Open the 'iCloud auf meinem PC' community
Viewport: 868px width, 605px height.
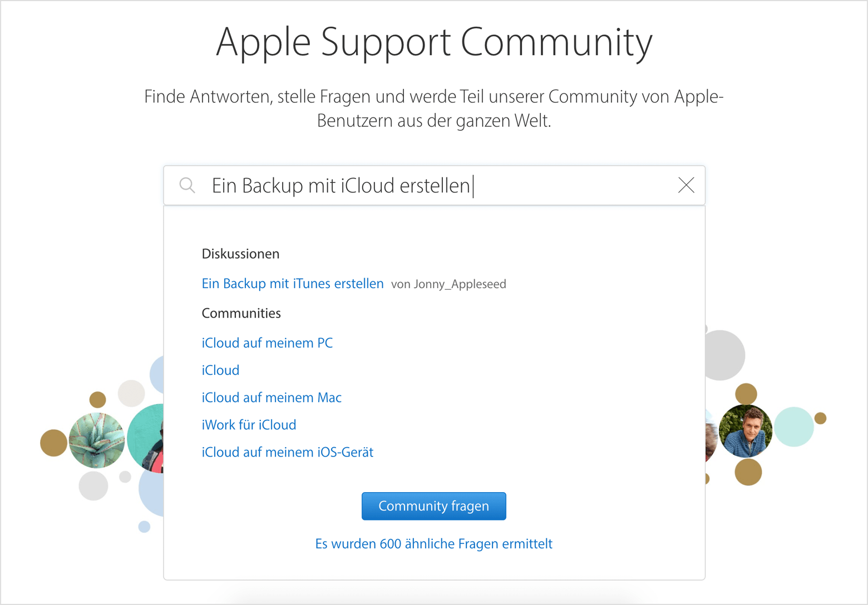267,343
